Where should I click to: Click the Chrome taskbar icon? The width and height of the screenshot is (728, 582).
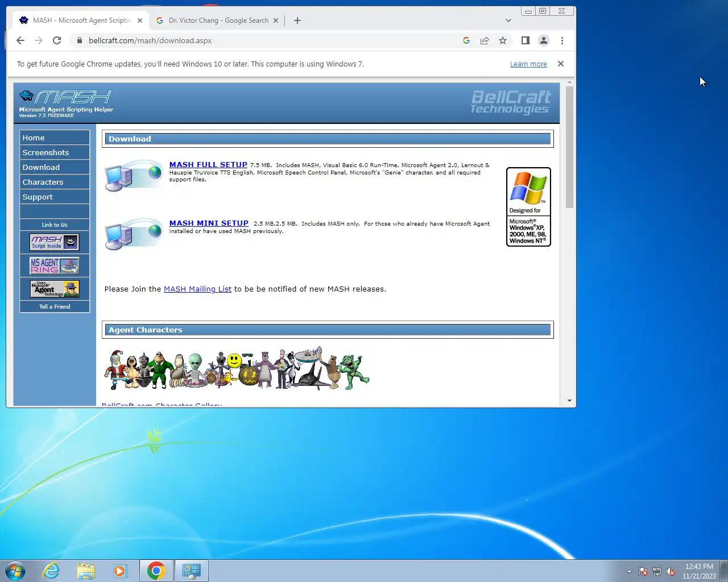pyautogui.click(x=156, y=571)
